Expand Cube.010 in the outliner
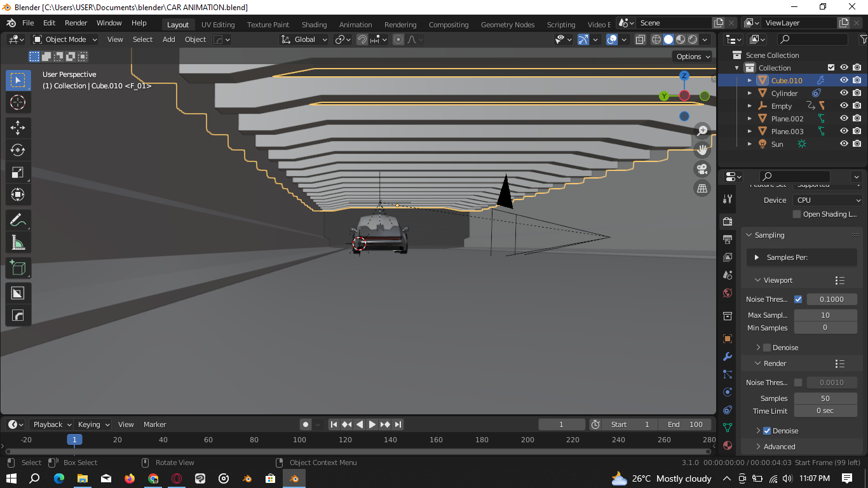The width and height of the screenshot is (868, 488). 750,81
